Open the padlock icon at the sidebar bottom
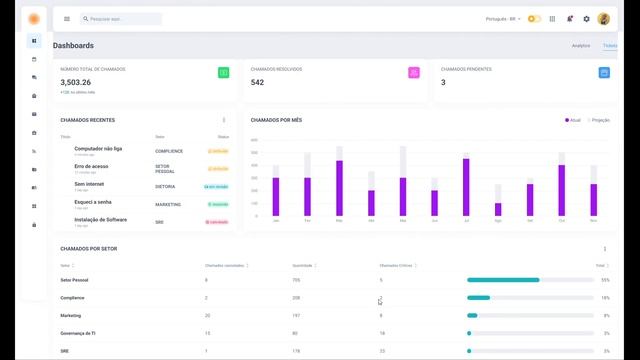640x360 pixels. [34, 225]
